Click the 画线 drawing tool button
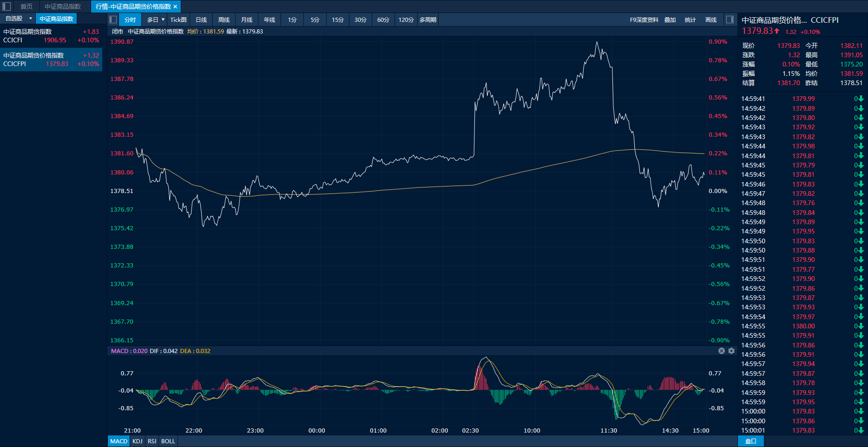 pos(711,20)
